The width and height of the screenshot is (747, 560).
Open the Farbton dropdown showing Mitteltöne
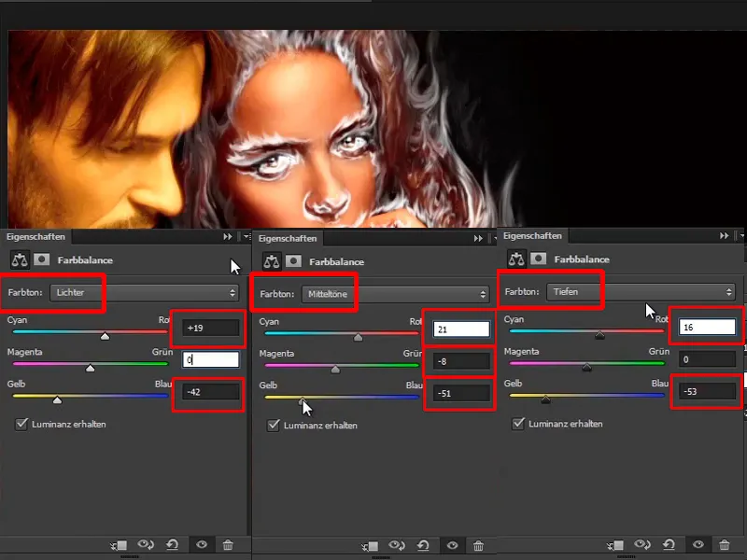point(395,294)
